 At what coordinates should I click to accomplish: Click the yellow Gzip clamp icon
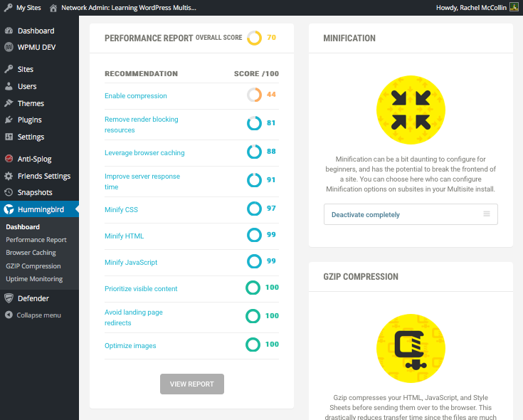pos(411,348)
